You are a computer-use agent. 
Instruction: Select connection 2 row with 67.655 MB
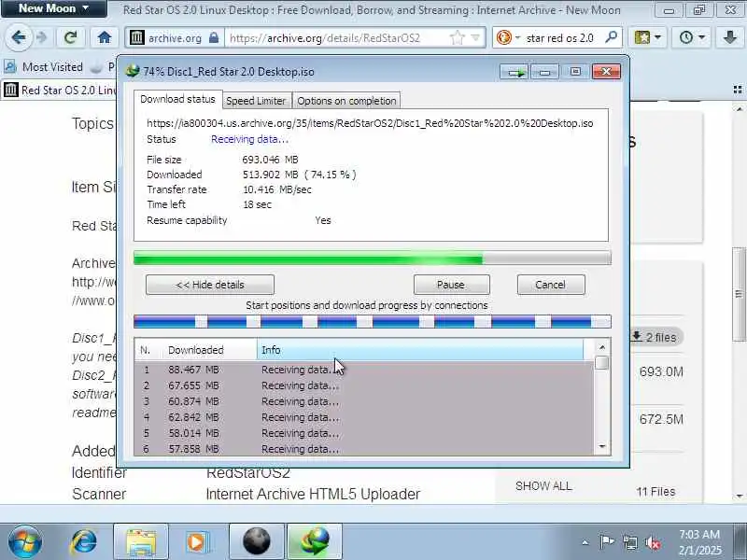click(x=364, y=385)
